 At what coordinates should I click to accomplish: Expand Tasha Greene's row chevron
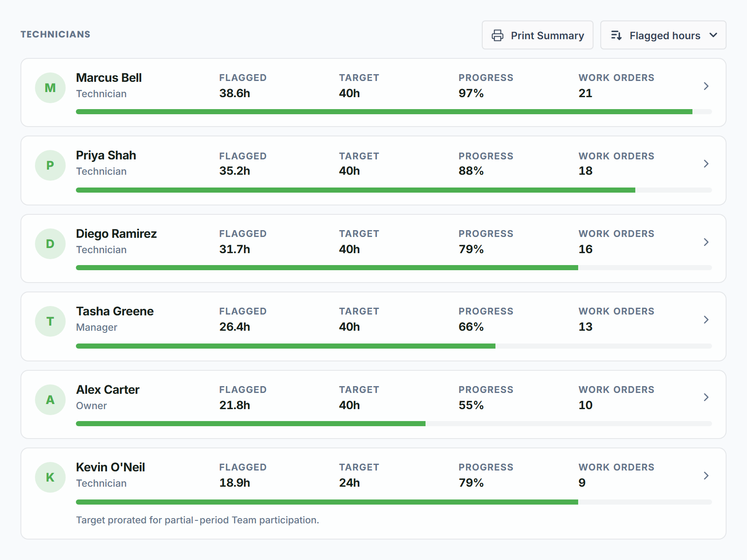tap(706, 320)
